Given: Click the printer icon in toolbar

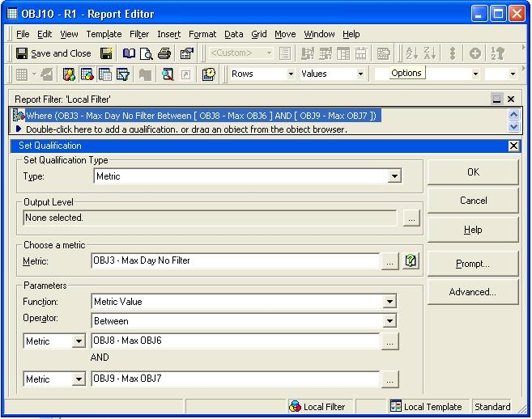Looking at the screenshot, I should (164, 53).
